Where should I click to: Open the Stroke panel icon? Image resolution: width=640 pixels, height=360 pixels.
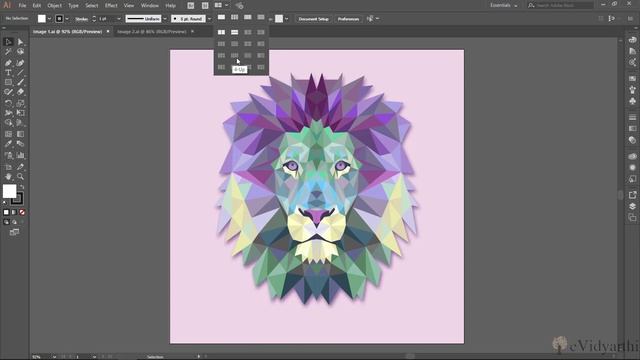(632, 118)
